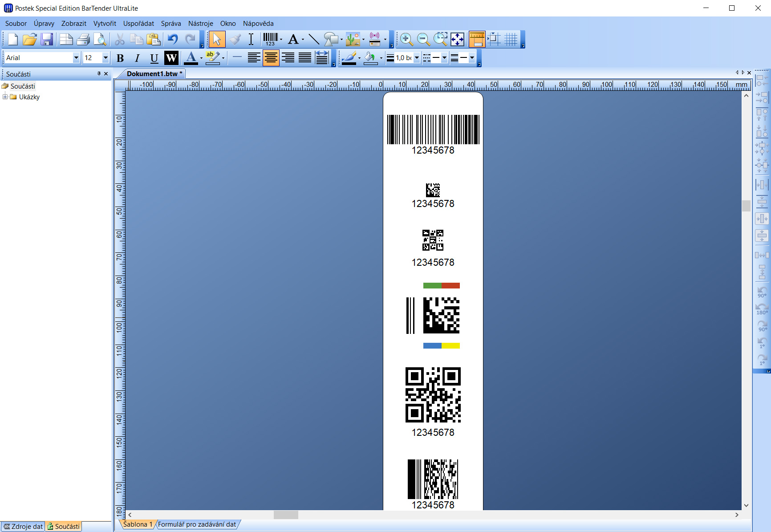Toggle Italic text formatting

(137, 58)
